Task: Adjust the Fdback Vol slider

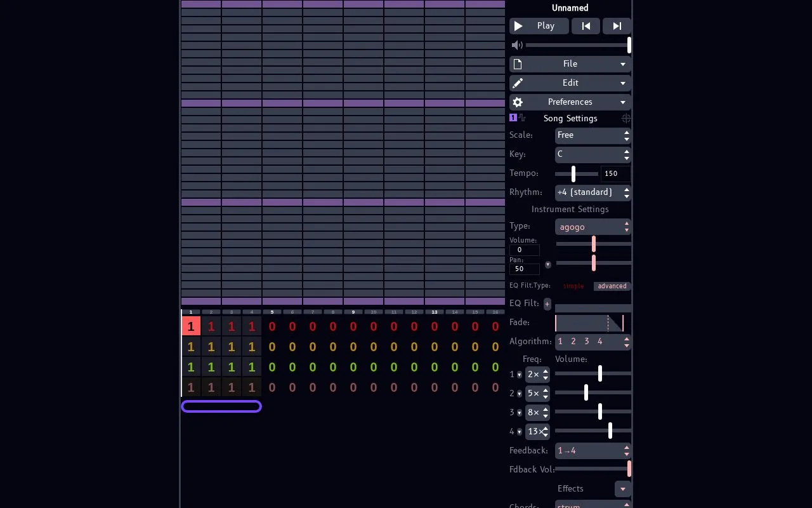Action: (593, 469)
